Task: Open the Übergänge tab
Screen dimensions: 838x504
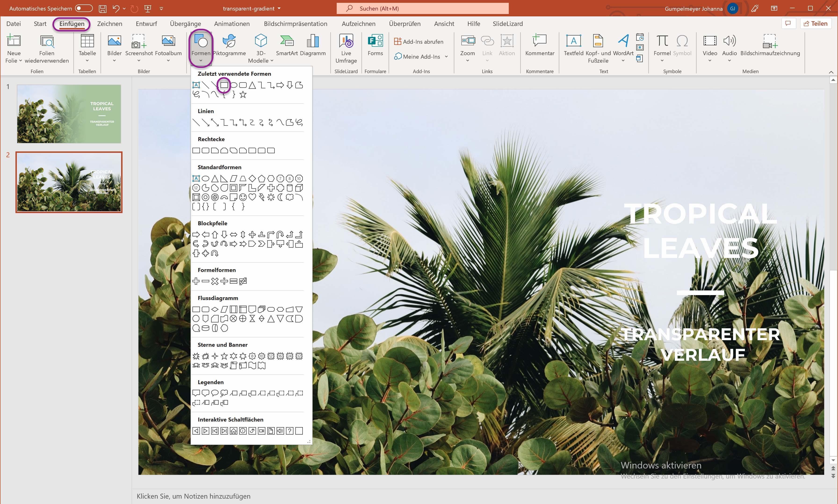Action: point(185,24)
